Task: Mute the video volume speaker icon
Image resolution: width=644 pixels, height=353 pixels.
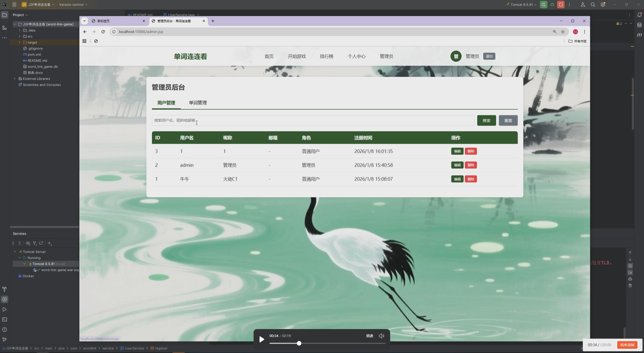Action: coord(381,336)
